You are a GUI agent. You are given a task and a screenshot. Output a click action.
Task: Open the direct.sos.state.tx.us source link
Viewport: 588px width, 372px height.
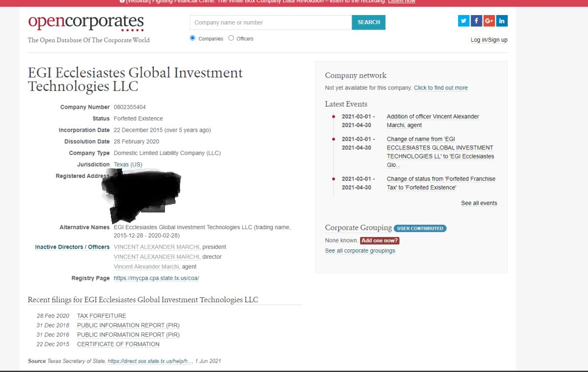(x=150, y=361)
